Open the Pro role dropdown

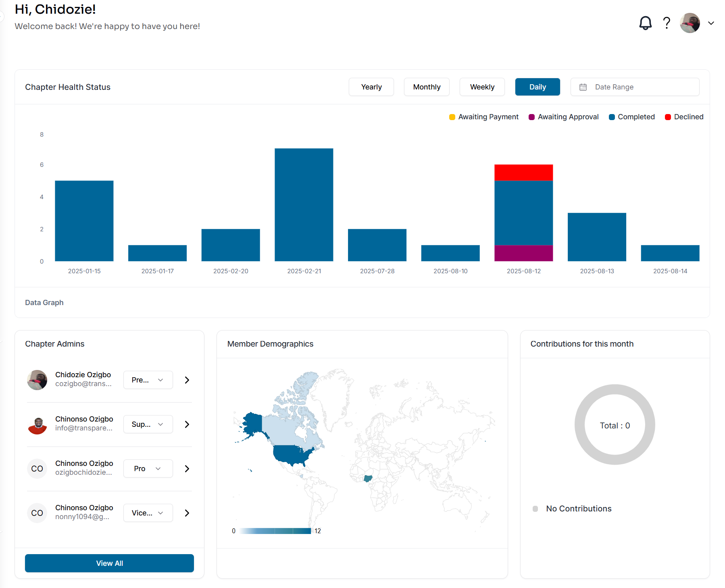tap(148, 468)
